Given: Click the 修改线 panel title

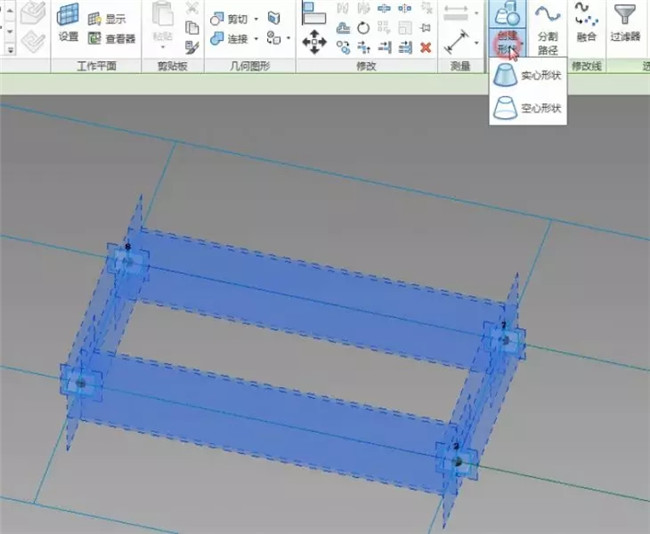Looking at the screenshot, I should [x=587, y=66].
